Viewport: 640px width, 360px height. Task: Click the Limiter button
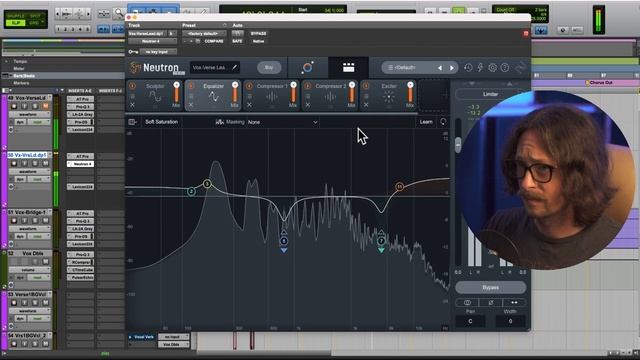pyautogui.click(x=491, y=94)
